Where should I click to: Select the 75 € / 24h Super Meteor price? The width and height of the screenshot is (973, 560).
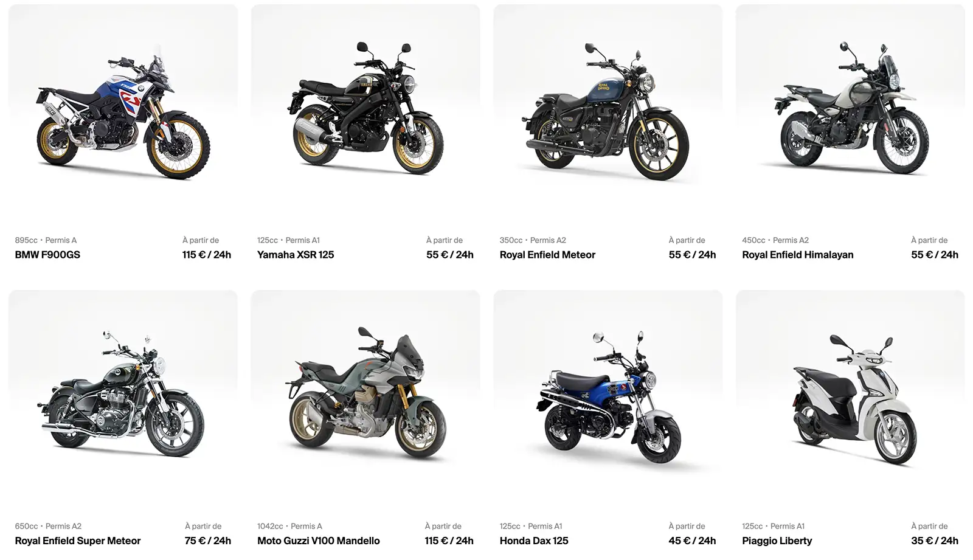click(x=208, y=541)
